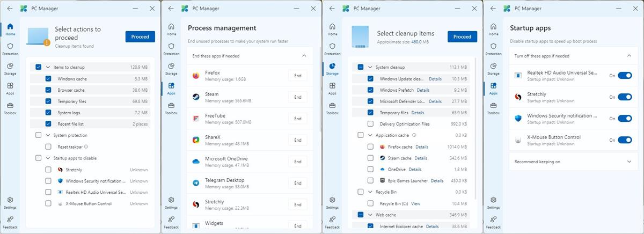Open Settings in first window sidebar

[10, 203]
